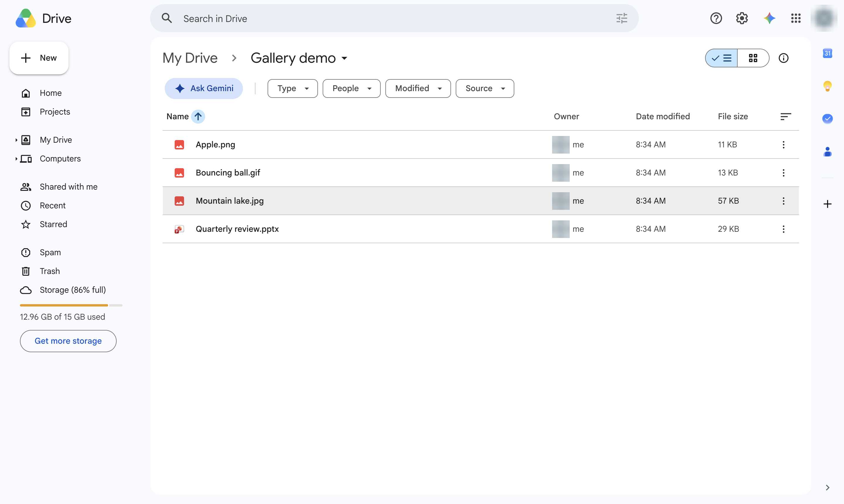
Task: Click the Ask Gemini button
Action: pos(204,88)
